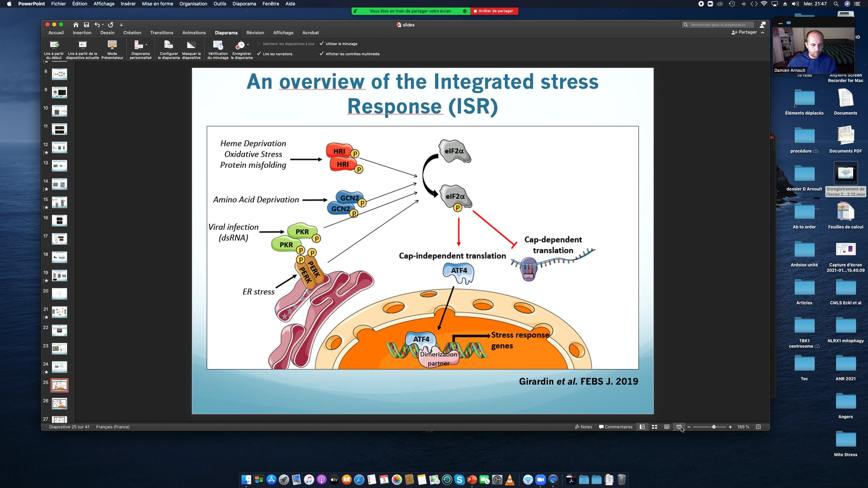This screenshot has width=868, height=488.
Task: Open the Acrobat ribbon tab
Action: (310, 33)
